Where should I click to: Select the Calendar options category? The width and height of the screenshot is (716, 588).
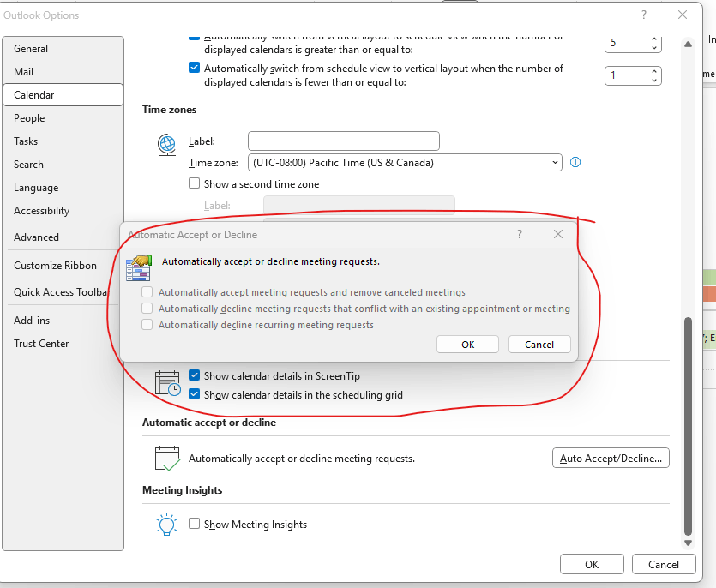pos(63,95)
